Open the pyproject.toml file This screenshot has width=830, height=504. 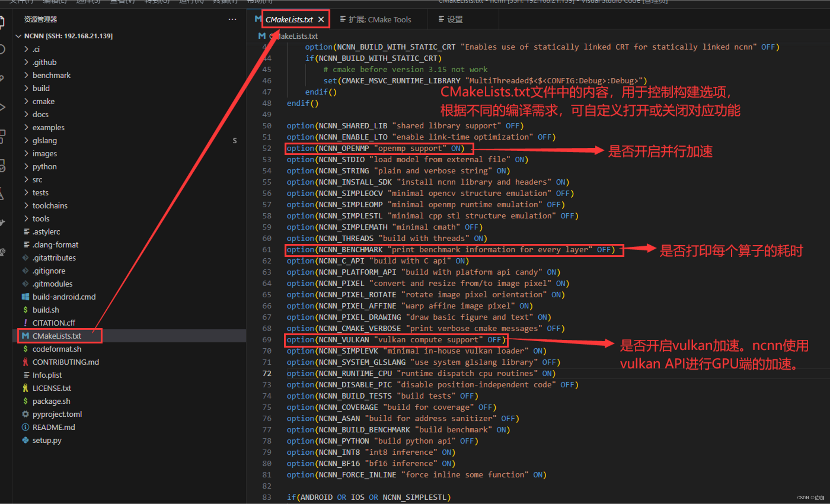click(57, 414)
